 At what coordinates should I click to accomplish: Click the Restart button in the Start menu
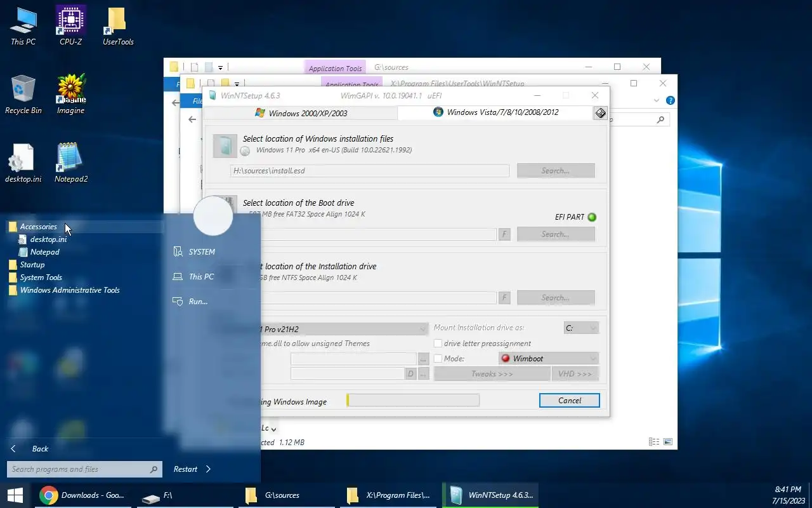(185, 469)
